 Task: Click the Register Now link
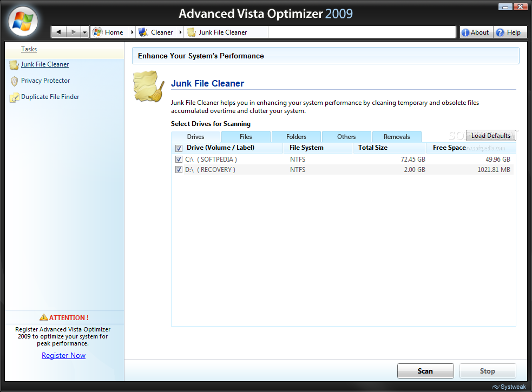(63, 355)
